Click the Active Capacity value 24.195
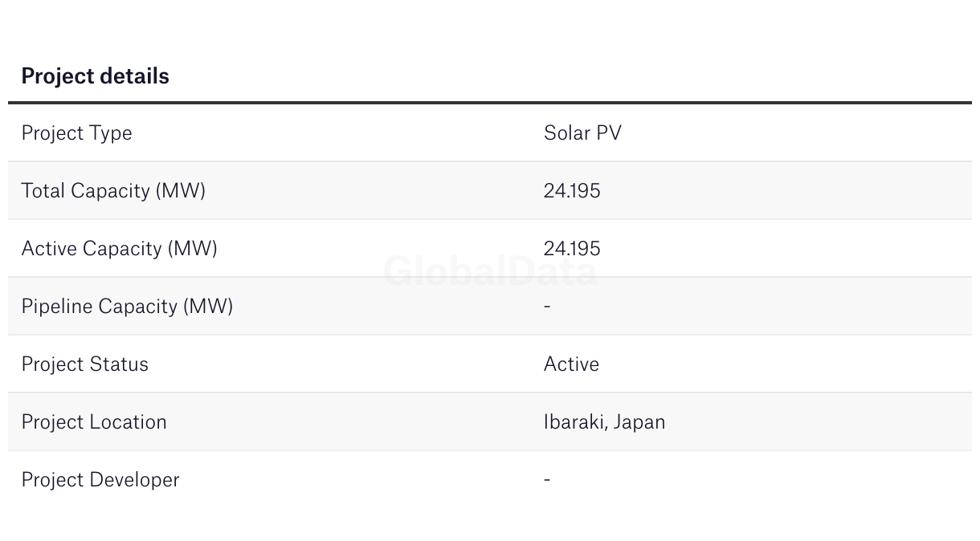The image size is (980, 541). 572,248
